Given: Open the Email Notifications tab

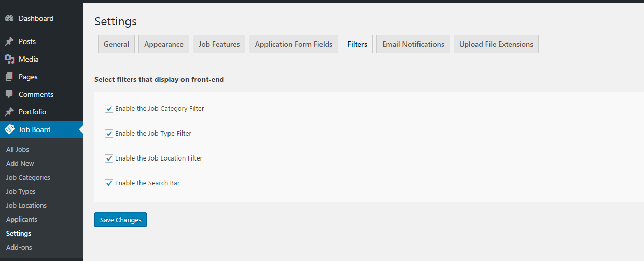Looking at the screenshot, I should (413, 44).
